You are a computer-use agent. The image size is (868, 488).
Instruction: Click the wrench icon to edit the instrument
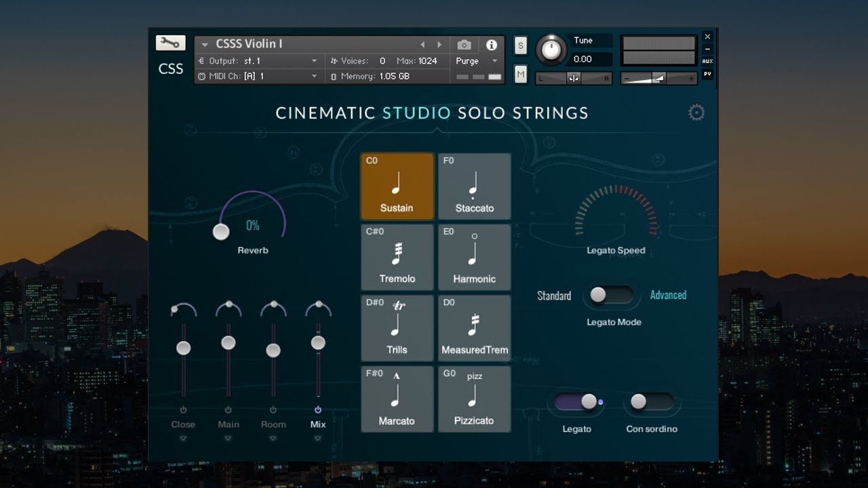click(170, 42)
